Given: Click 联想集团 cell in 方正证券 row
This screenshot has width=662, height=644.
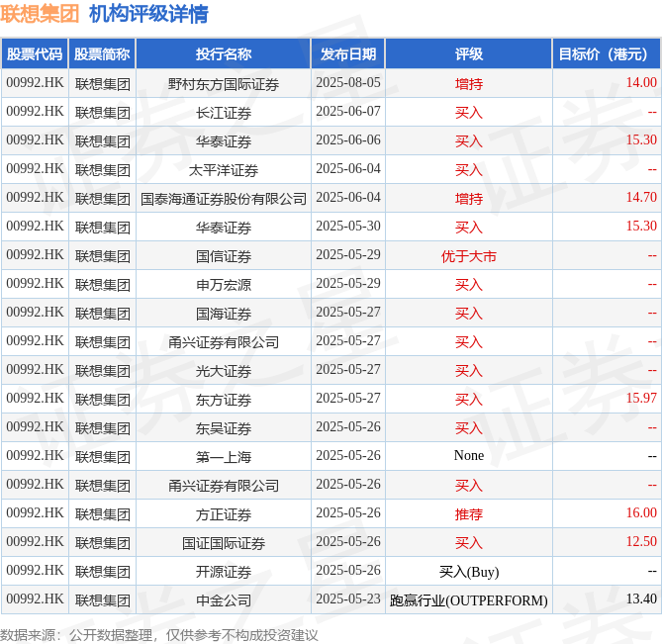Looking at the screenshot, I should (103, 514).
